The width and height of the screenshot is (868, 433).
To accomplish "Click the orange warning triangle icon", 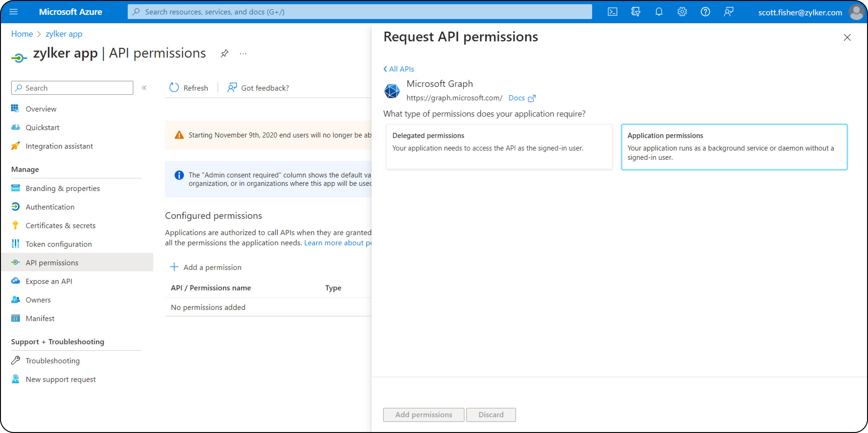I will [179, 135].
